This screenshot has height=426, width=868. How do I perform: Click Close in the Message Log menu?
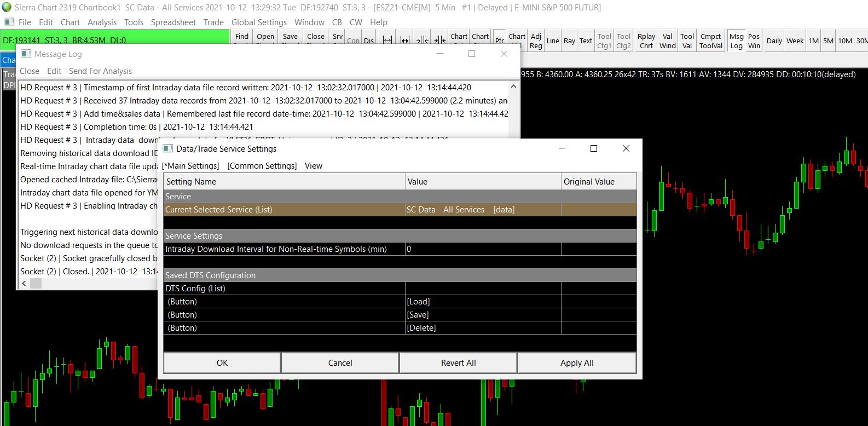30,71
